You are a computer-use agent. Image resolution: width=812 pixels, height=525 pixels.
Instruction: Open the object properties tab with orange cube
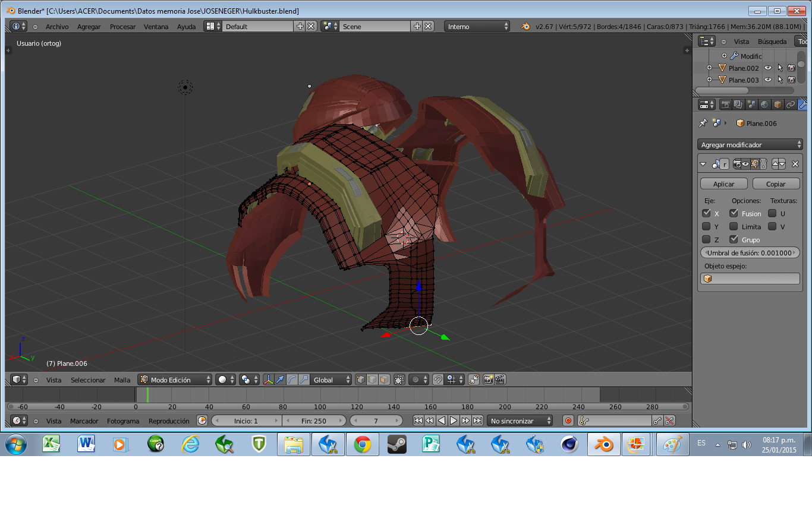coord(778,105)
